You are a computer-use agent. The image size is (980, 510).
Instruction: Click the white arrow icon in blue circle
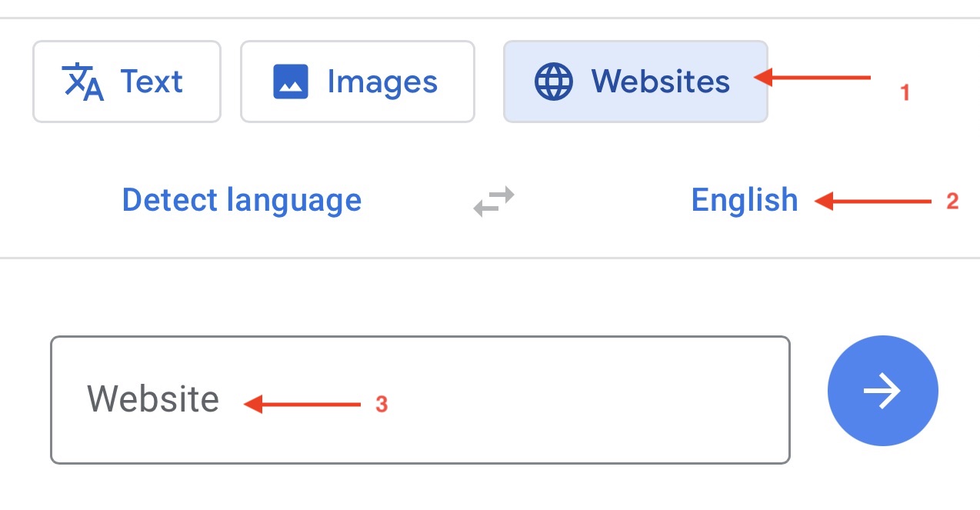click(882, 391)
